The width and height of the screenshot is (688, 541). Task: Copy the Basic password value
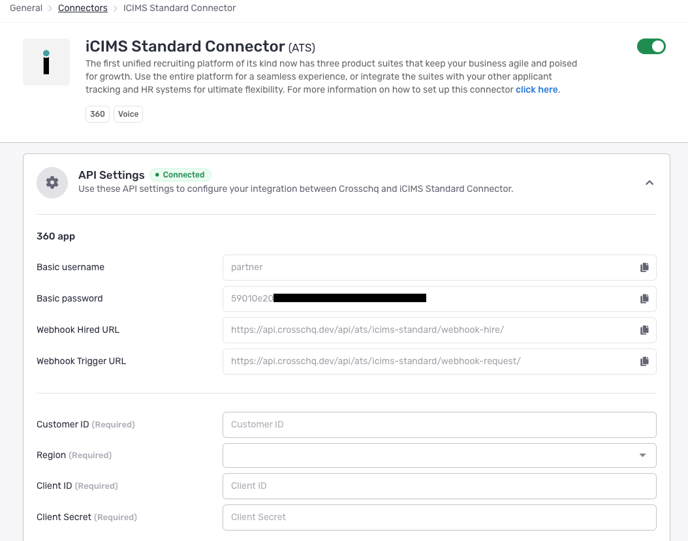coord(644,299)
